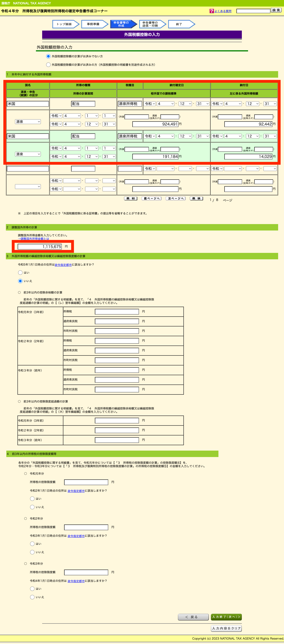Viewport: 284px width, 644px height.
Task: Click the トップ画面 step arrow
Action: point(65,24)
